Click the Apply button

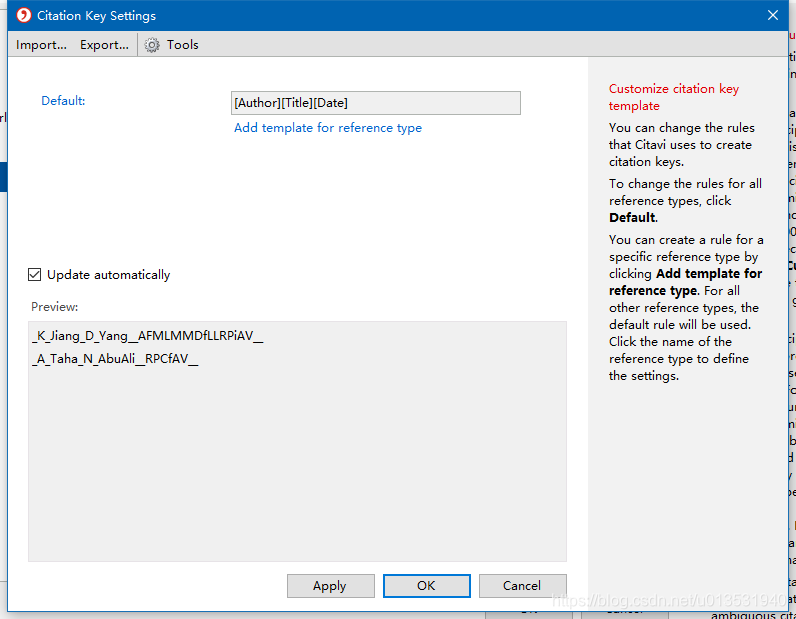[330, 586]
